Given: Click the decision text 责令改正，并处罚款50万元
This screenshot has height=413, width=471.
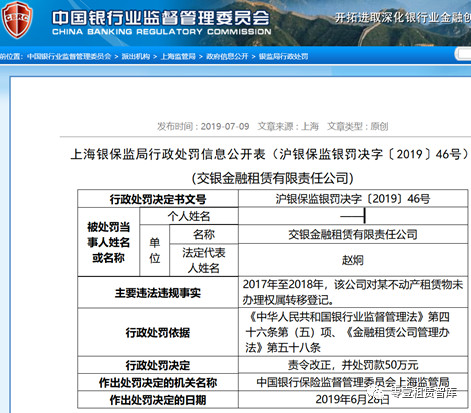Looking at the screenshot, I should [353, 365].
